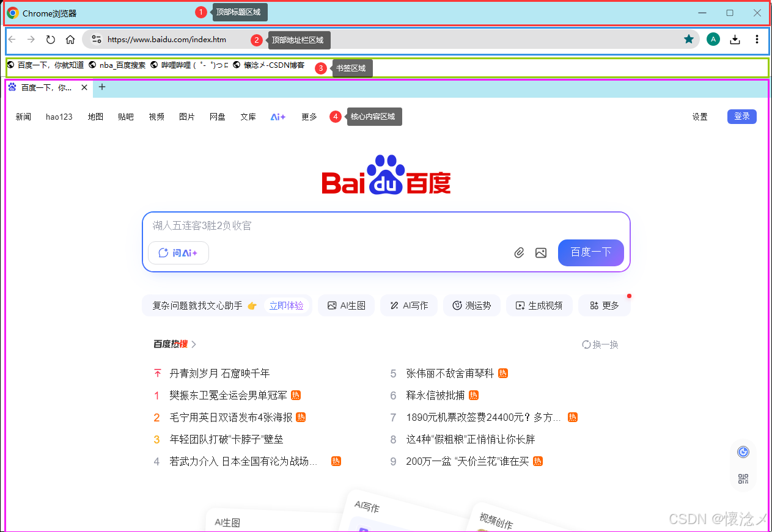Click the 问AI+ button

178,253
